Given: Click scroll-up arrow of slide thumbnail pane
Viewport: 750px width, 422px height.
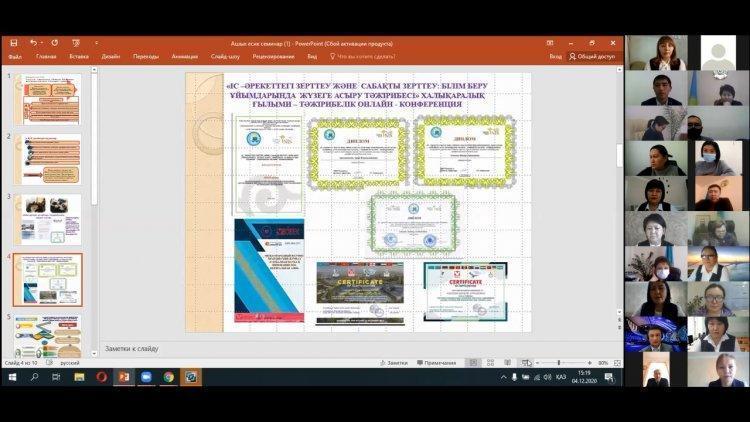Looking at the screenshot, I should point(94,70).
